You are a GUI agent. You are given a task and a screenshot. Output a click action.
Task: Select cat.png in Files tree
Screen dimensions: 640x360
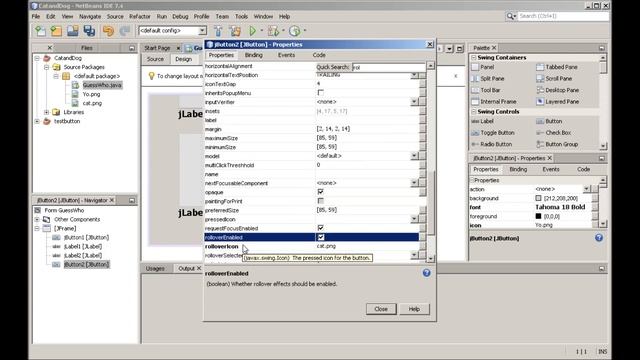[x=92, y=103]
